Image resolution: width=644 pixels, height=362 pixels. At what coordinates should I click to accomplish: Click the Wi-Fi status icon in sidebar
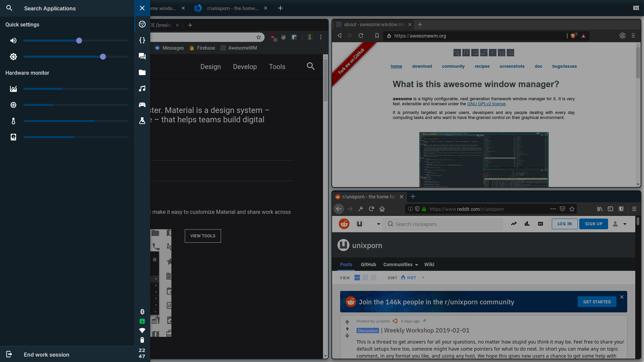pyautogui.click(x=142, y=330)
